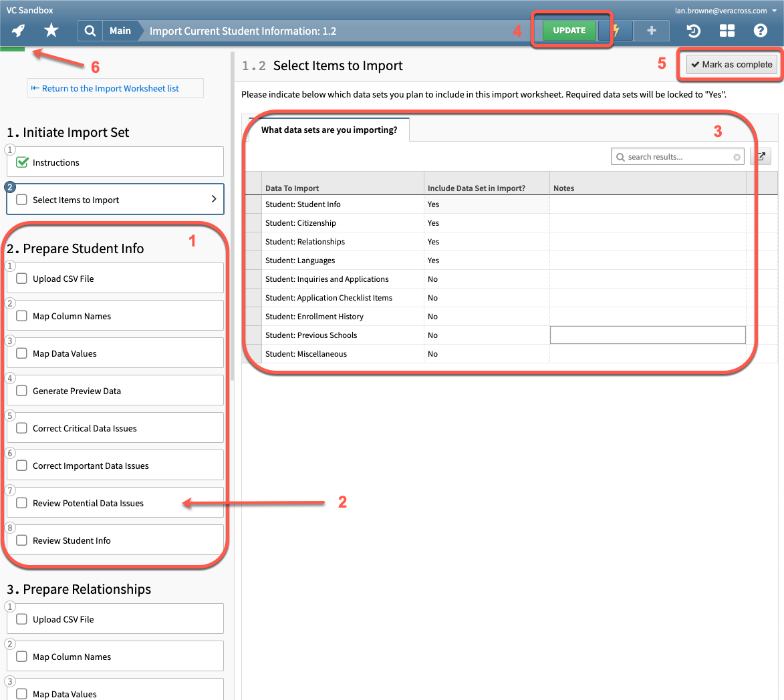The width and height of the screenshot is (784, 700).
Task: Open the help question mark icon
Action: tap(761, 30)
